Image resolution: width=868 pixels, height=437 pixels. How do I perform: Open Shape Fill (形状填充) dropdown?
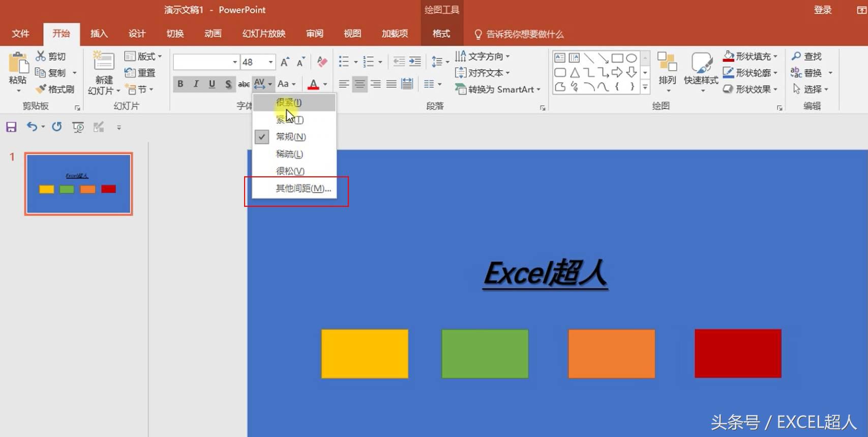(x=750, y=56)
